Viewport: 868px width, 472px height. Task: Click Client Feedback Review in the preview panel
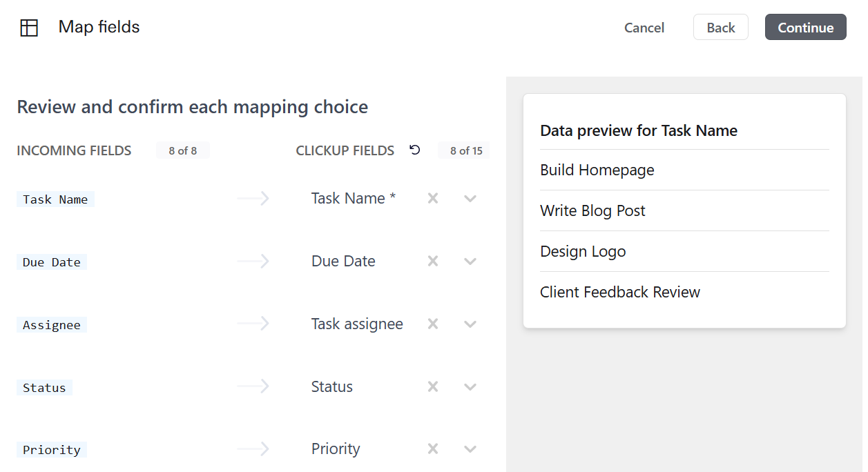(619, 292)
